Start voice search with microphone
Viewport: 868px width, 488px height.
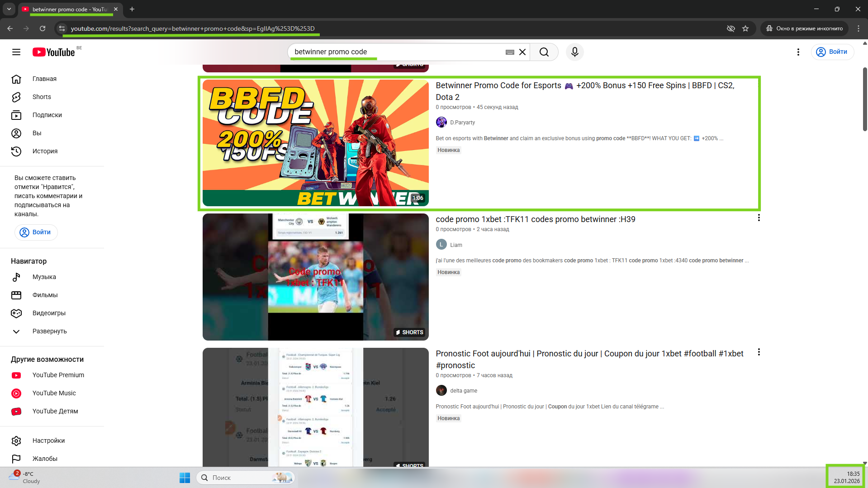575,52
